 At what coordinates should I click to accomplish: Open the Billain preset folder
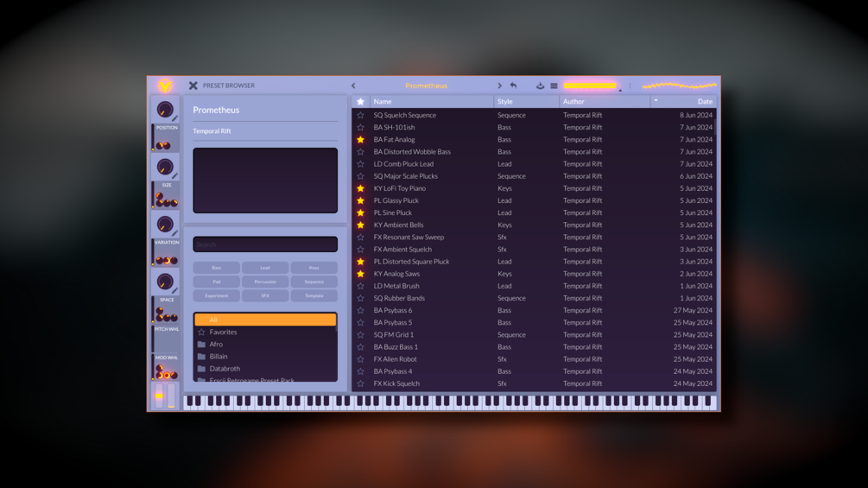point(265,357)
